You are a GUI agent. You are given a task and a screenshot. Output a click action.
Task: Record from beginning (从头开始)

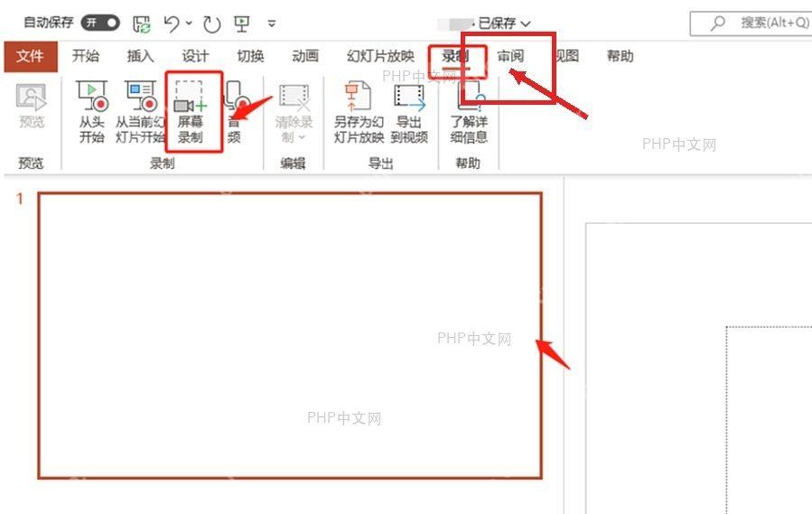(x=92, y=112)
